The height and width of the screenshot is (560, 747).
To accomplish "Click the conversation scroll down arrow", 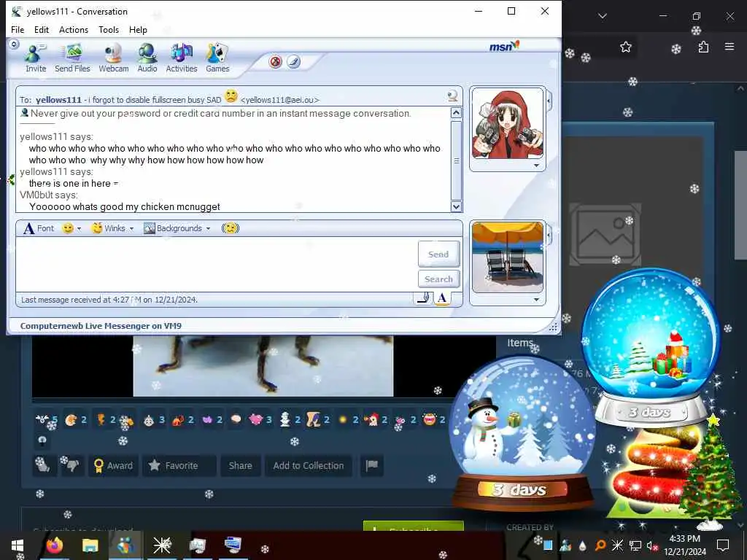I will [456, 206].
